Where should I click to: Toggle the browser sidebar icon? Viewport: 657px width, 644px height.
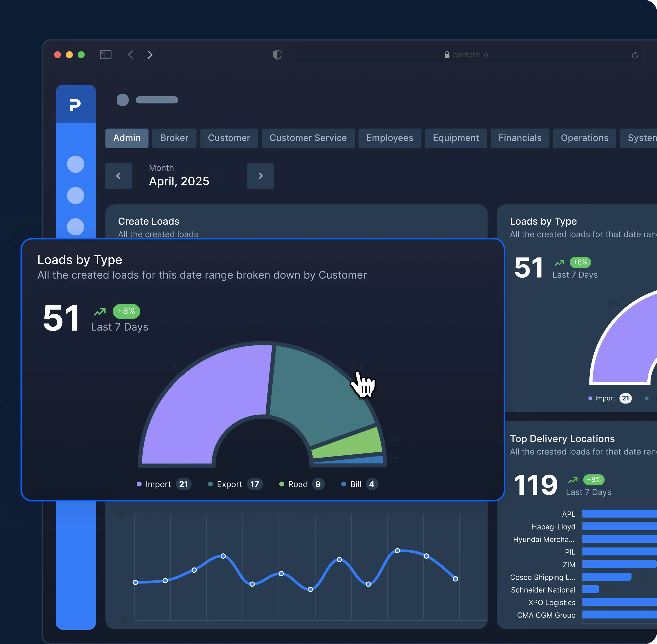click(x=106, y=55)
